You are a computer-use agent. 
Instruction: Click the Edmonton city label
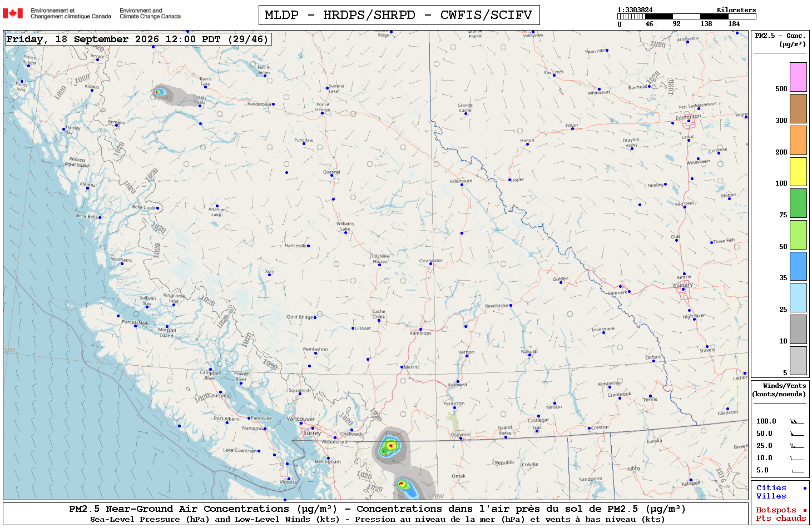(688, 117)
